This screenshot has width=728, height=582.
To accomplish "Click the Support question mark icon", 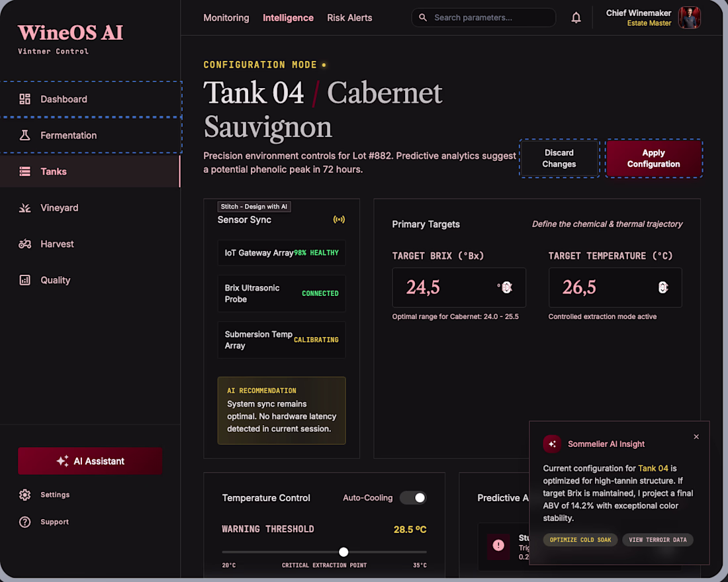I will 24,522.
